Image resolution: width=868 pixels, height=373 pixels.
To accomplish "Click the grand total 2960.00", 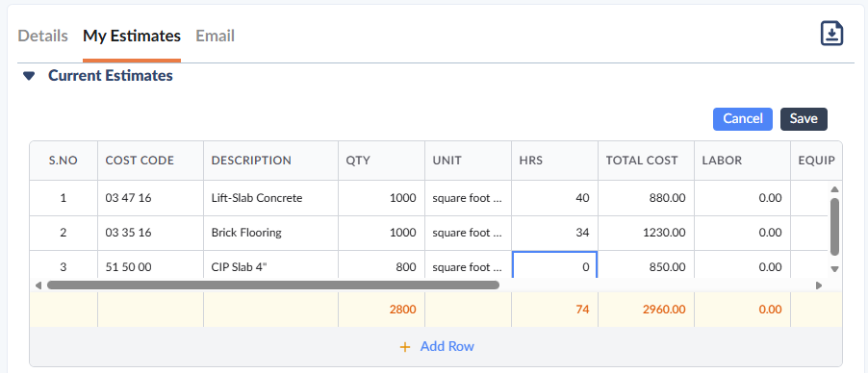I will click(x=664, y=310).
